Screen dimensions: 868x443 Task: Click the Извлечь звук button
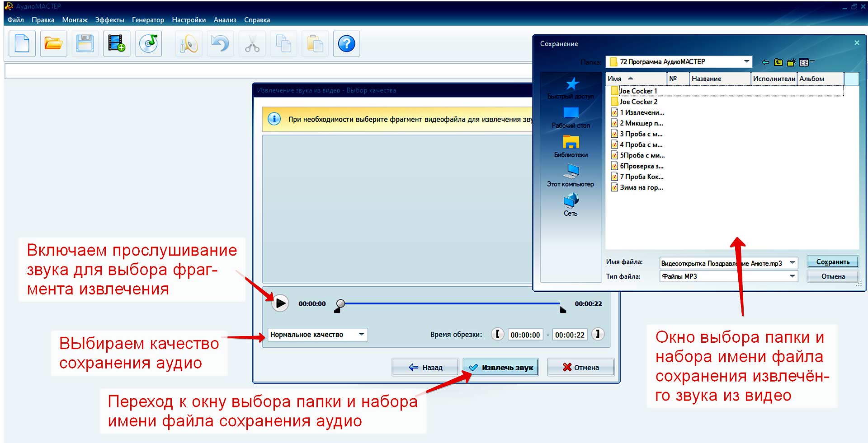coord(501,367)
